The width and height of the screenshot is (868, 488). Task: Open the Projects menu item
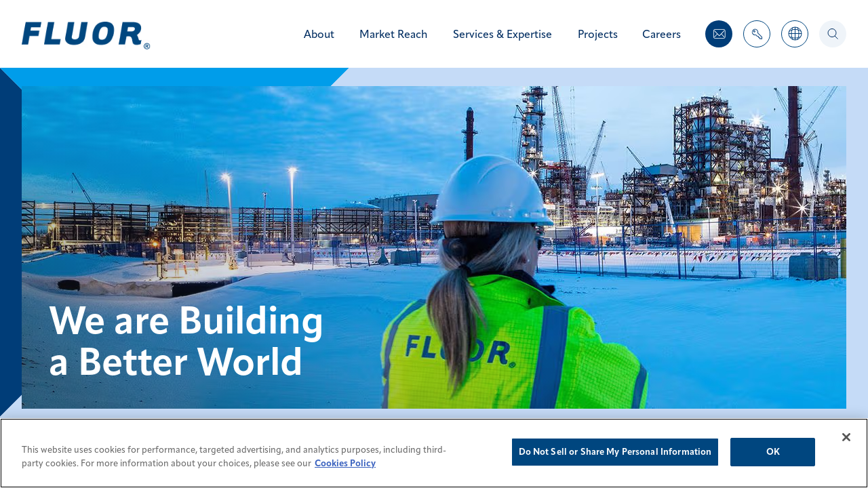point(597,34)
